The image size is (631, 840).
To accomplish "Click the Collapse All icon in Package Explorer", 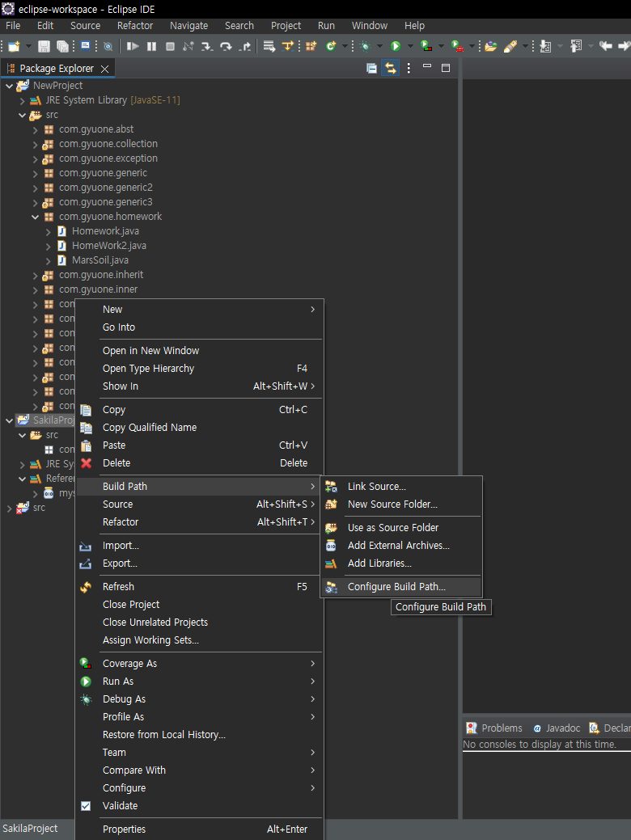I will [x=371, y=68].
